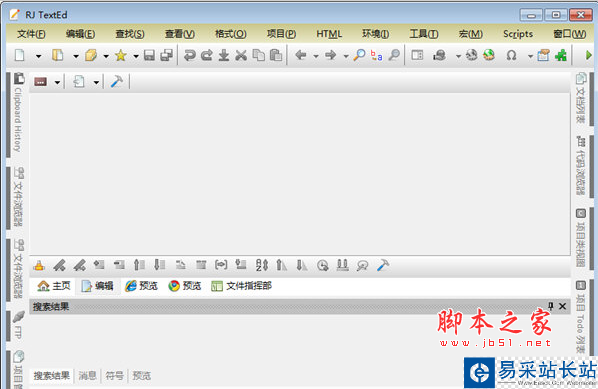Click the yellow star favorites icon

(121, 55)
